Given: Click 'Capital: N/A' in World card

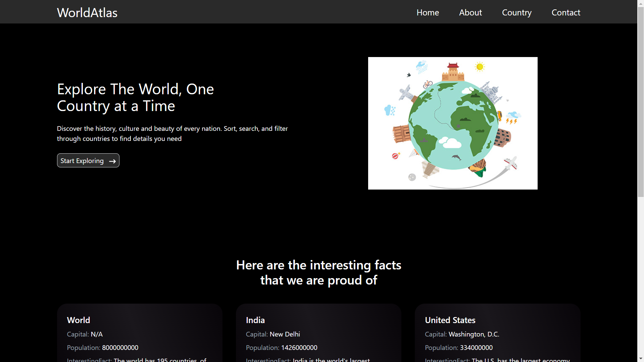Looking at the screenshot, I should (85, 334).
